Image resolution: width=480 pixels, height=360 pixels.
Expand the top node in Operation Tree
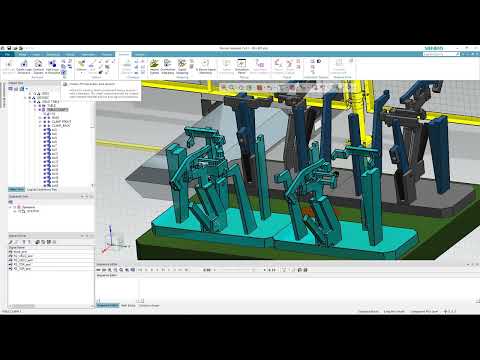pos(10,207)
